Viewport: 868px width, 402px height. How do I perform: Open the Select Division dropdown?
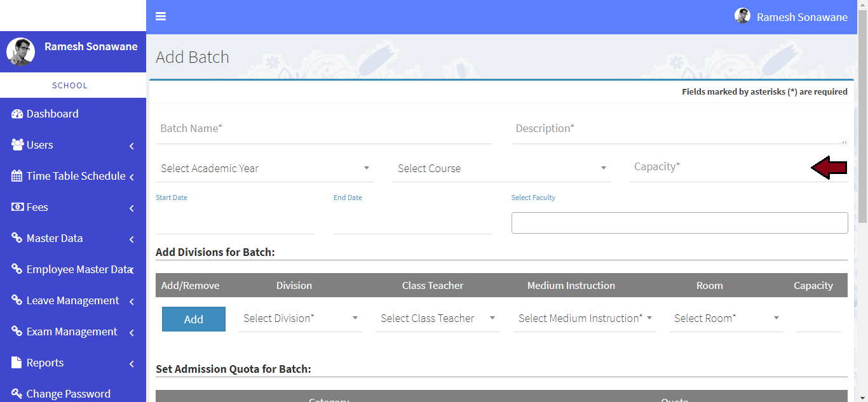(x=300, y=318)
